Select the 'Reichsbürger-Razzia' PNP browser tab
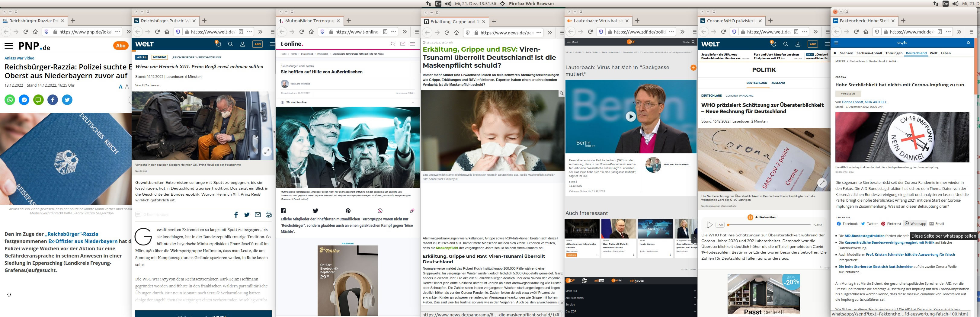This screenshot has height=317, width=980. [x=34, y=21]
